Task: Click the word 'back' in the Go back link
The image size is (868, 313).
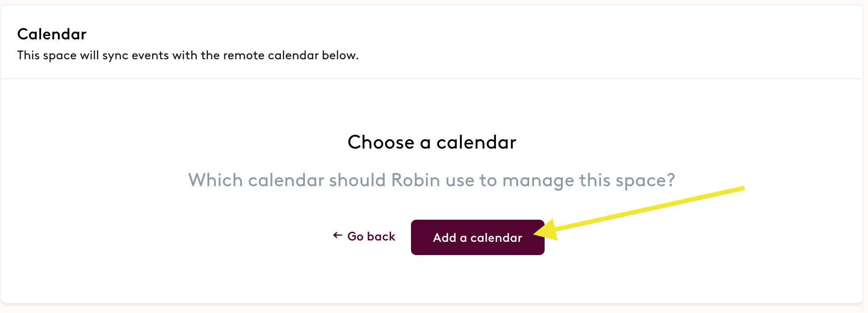Action: (381, 237)
